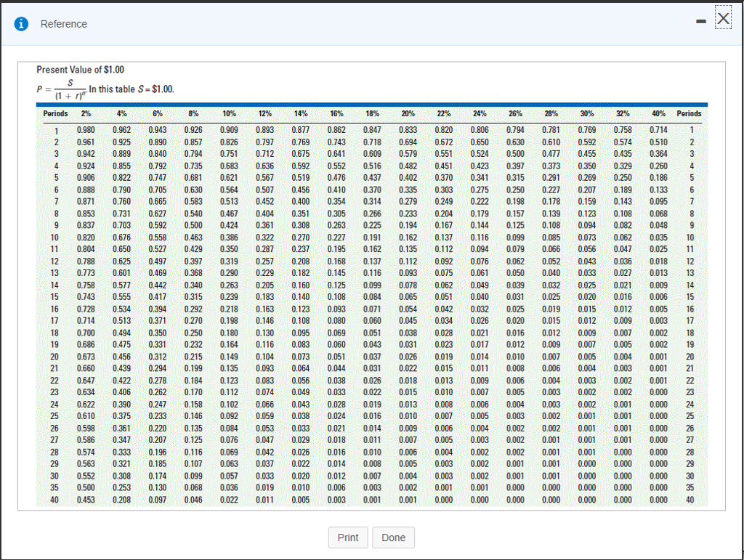744x560 pixels.
Task: Click the 2% column header
Action: 86,113
